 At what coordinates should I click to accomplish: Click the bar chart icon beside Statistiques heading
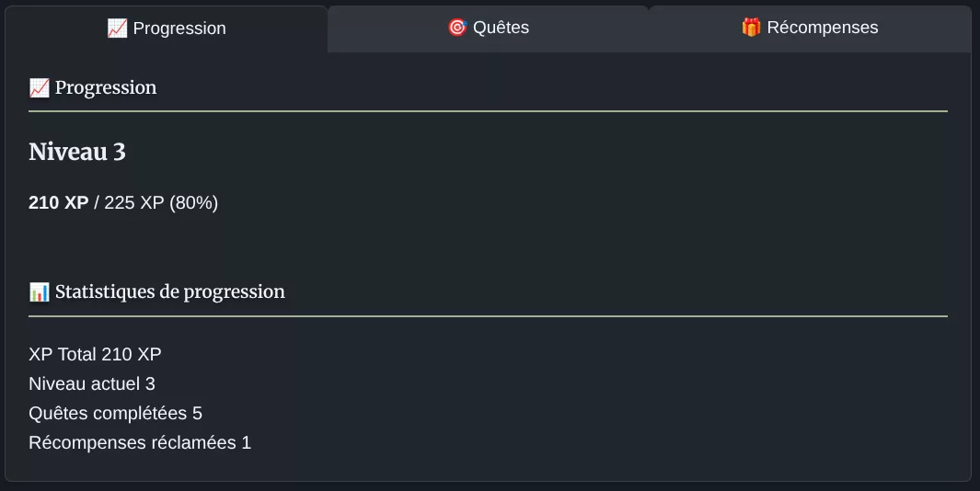click(39, 292)
